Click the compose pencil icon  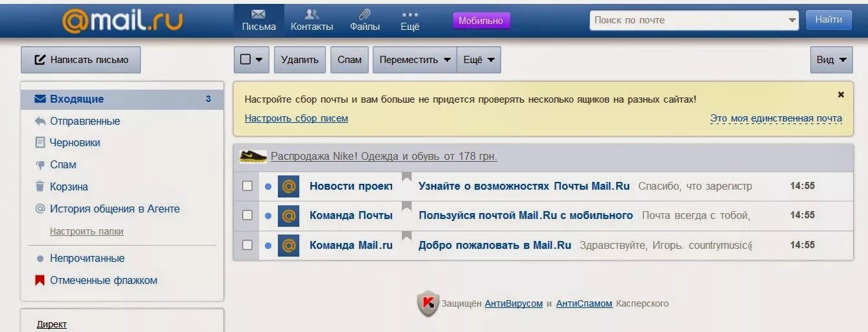40,60
